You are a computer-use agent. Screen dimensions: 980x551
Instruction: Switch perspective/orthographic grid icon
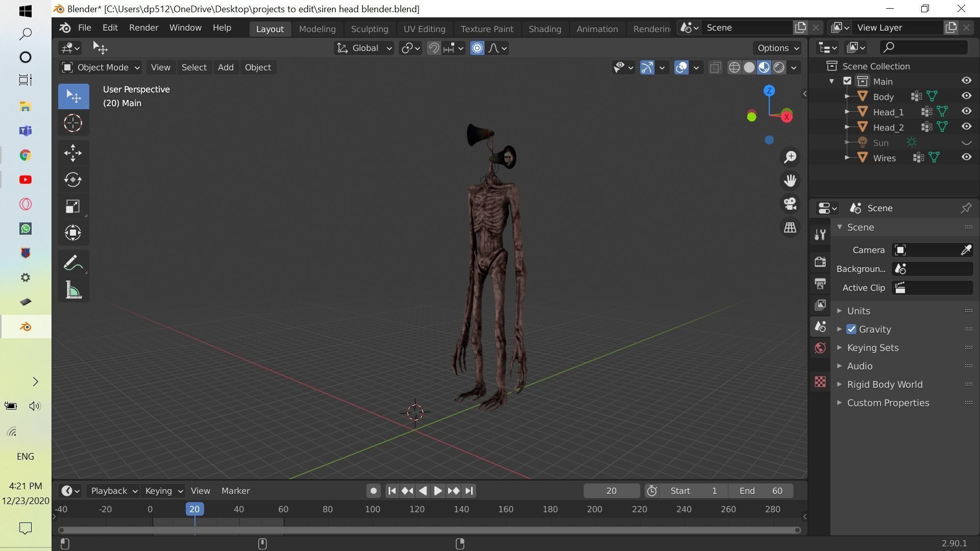tap(790, 228)
